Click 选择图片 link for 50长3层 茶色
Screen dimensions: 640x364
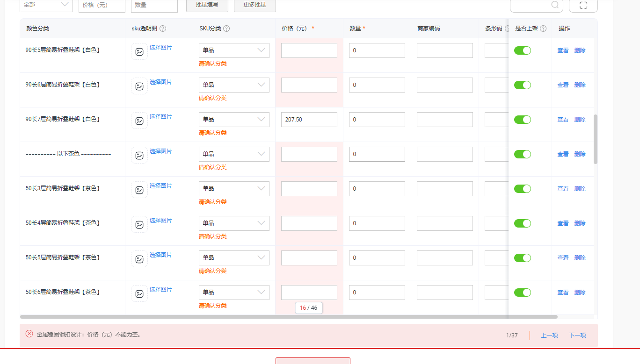(x=160, y=186)
